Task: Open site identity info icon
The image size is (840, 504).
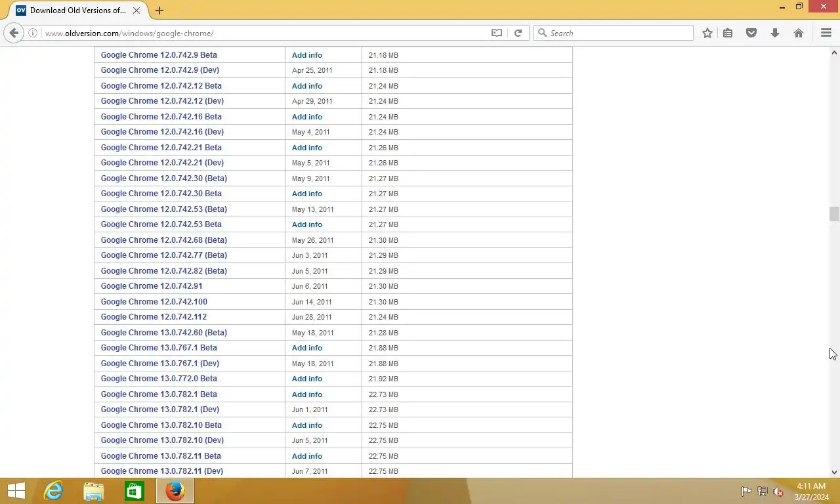Action: pos(32,33)
